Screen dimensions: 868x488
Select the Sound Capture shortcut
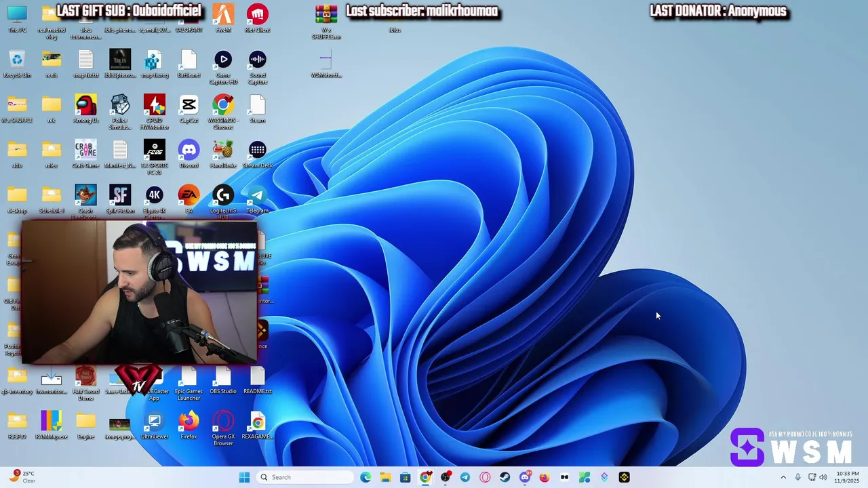click(x=257, y=67)
